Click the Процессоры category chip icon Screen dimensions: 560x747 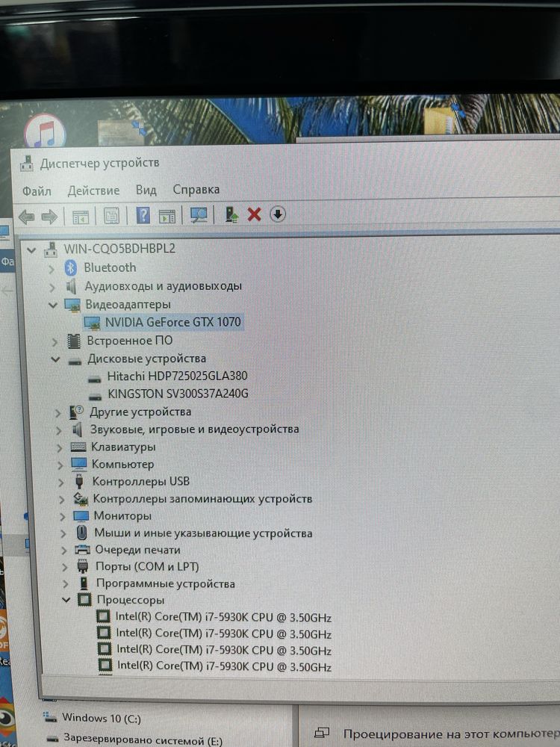point(84,599)
